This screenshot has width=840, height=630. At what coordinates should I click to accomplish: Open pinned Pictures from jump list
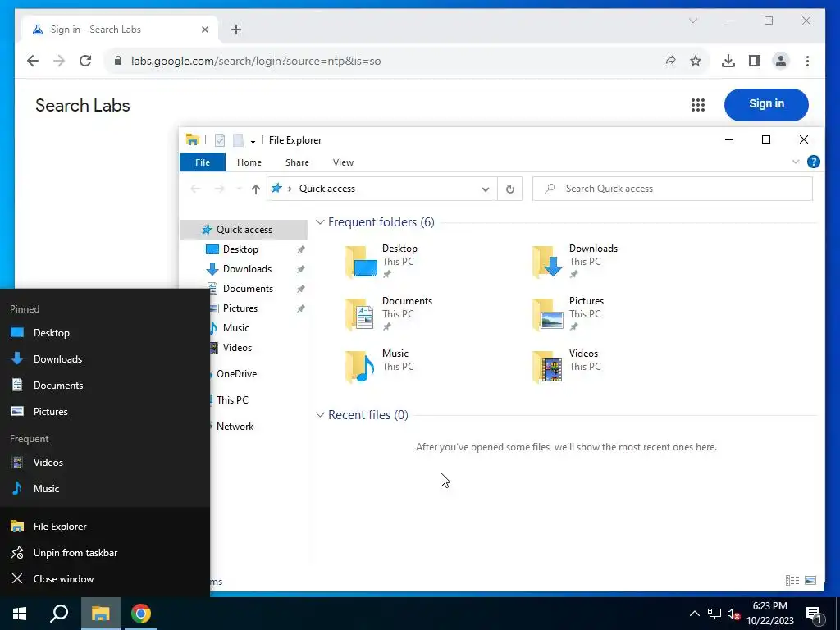point(105,412)
